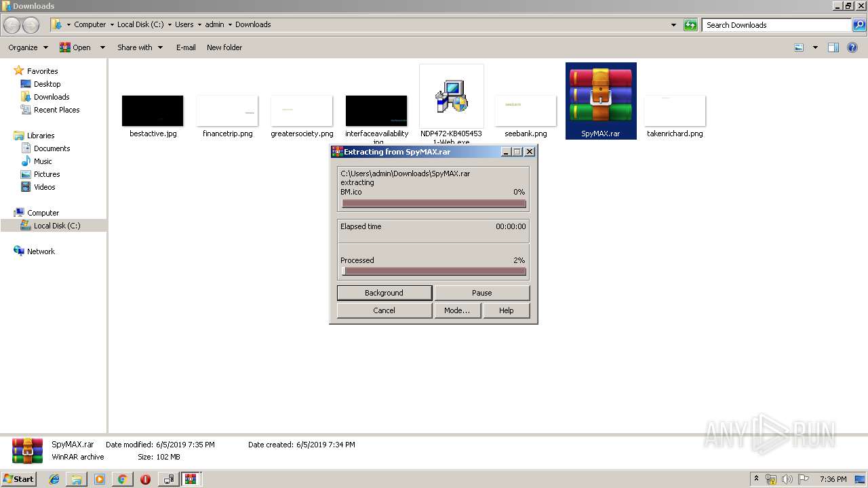This screenshot has height=488, width=868.
Task: Open the SpyMAX.rar archive file
Action: click(x=601, y=100)
